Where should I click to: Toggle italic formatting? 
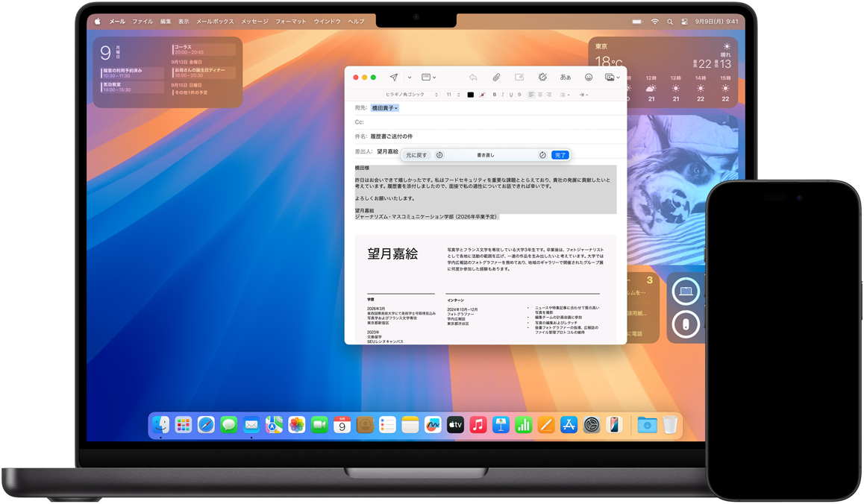[x=503, y=95]
